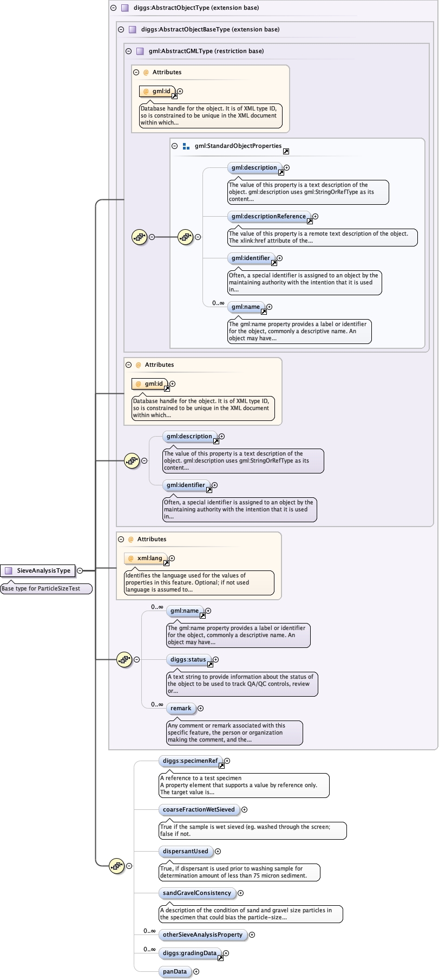Screen dimensions: 439x980
Task: Collapse the gml:AbstractGMLType restriction base
Action: tap(128, 51)
